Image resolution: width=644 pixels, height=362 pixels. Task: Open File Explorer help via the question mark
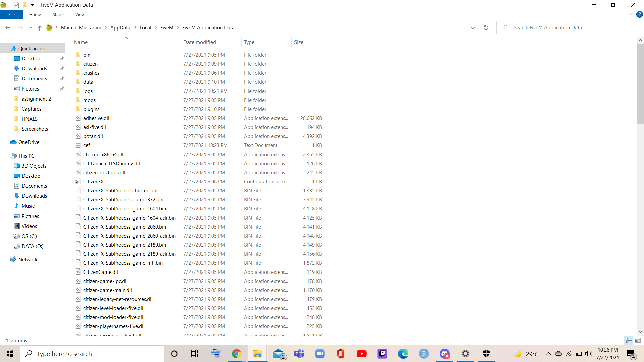tap(640, 14)
